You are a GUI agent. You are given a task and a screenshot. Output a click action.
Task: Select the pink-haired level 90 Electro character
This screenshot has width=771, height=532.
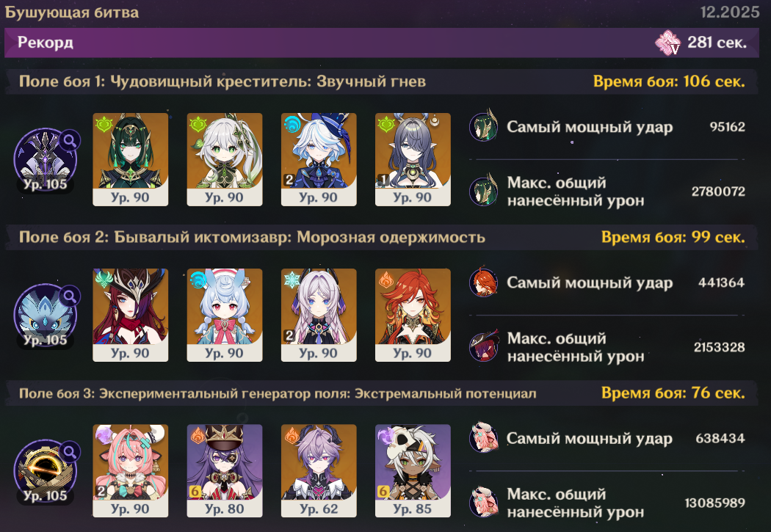(130, 471)
